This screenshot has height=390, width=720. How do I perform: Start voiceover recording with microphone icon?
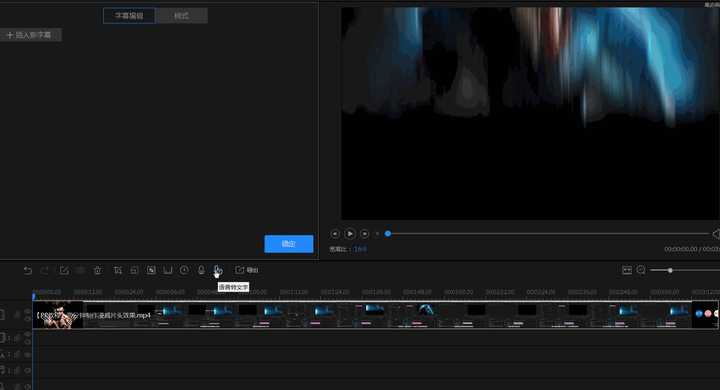[x=201, y=270]
